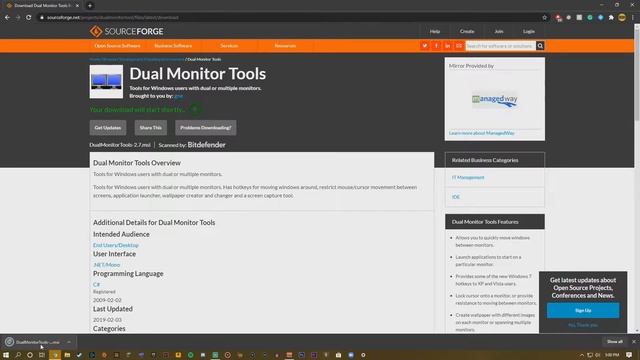Open the author link after Brought to you by

pos(178,96)
